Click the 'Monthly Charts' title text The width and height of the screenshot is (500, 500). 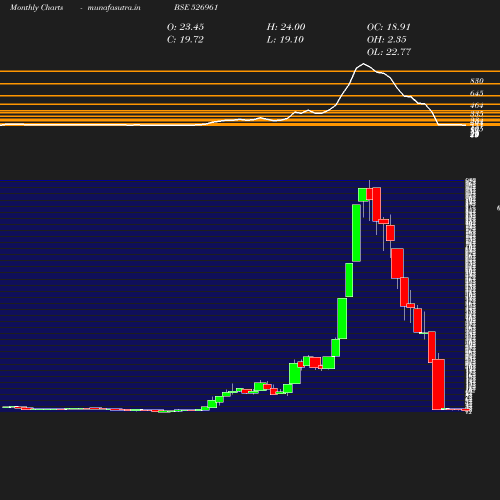tap(37, 7)
